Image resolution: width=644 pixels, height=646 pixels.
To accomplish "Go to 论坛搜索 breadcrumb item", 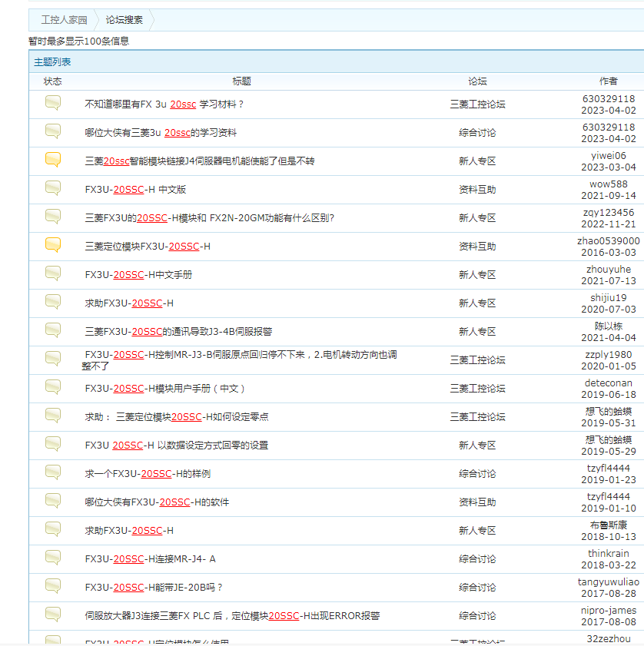I will click(124, 20).
